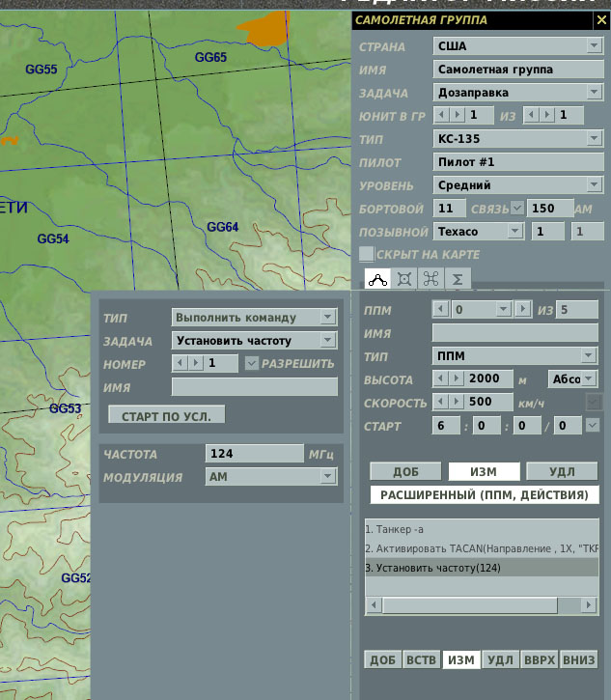Image resolution: width=611 pixels, height=700 pixels.
Task: Click the waypoint Имя empty field
Action: (515, 332)
